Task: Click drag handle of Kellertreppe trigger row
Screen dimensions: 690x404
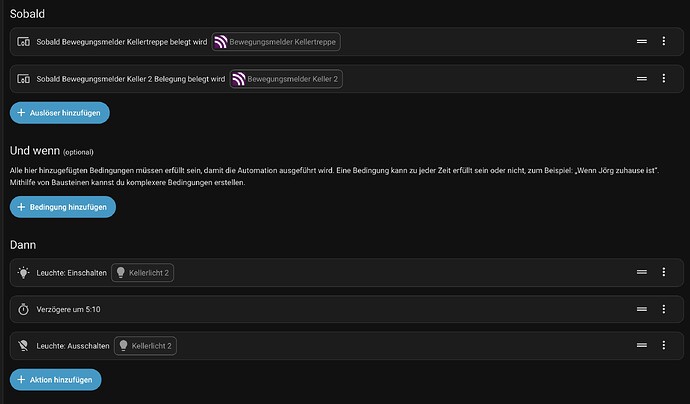Action: click(642, 41)
